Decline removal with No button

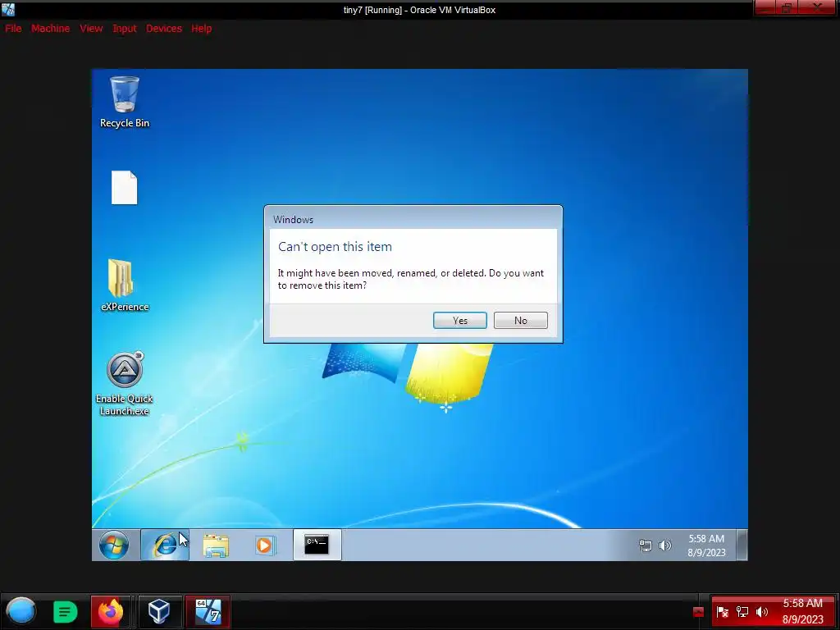click(x=520, y=321)
